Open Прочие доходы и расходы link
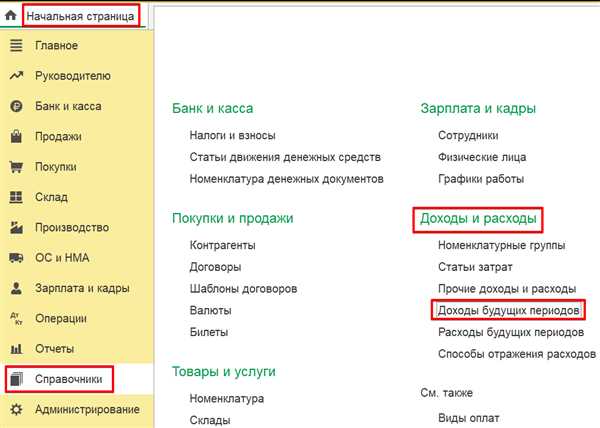Screen dimensions: 600x428 click(507, 289)
